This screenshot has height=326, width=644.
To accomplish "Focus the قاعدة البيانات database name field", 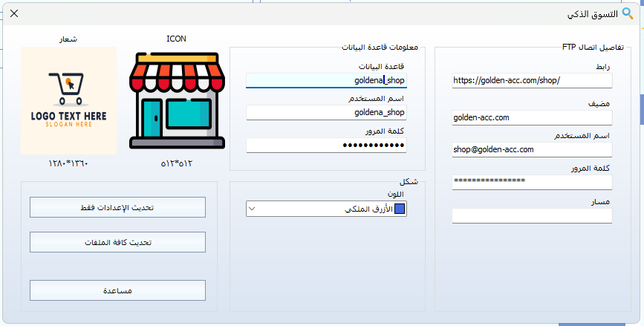I will pyautogui.click(x=325, y=79).
